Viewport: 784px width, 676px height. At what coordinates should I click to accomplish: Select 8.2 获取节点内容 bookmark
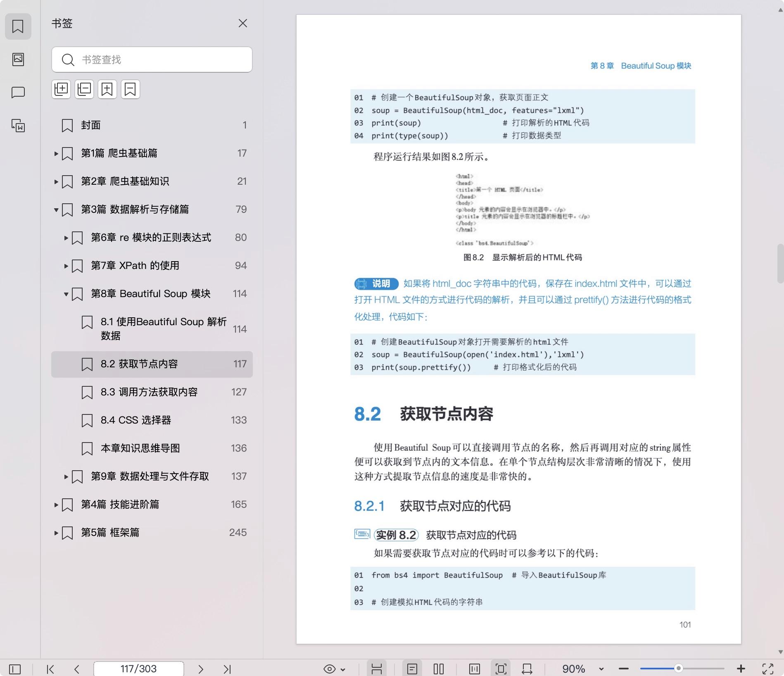[152, 364]
